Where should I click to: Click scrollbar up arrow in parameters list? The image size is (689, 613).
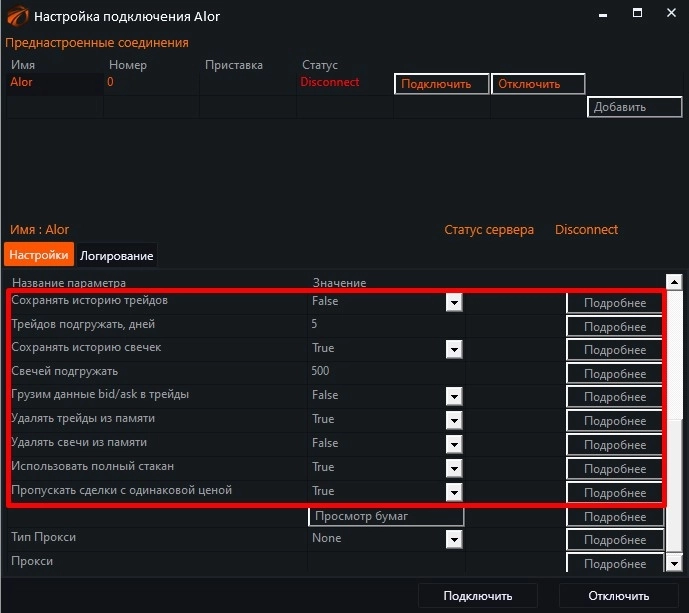pos(675,283)
